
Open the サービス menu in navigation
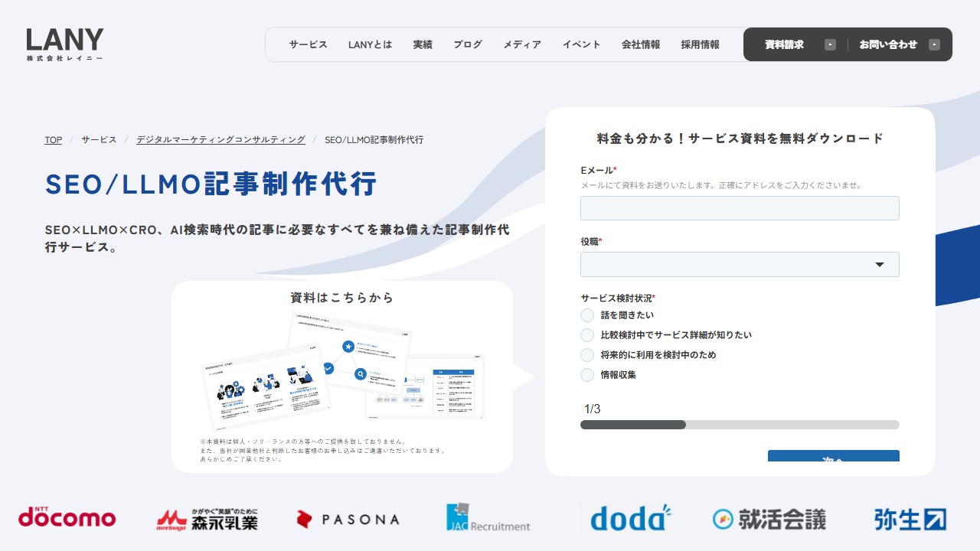click(x=308, y=44)
